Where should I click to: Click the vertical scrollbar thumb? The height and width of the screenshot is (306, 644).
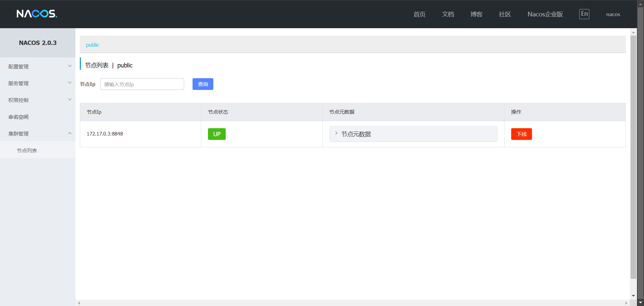click(633, 157)
